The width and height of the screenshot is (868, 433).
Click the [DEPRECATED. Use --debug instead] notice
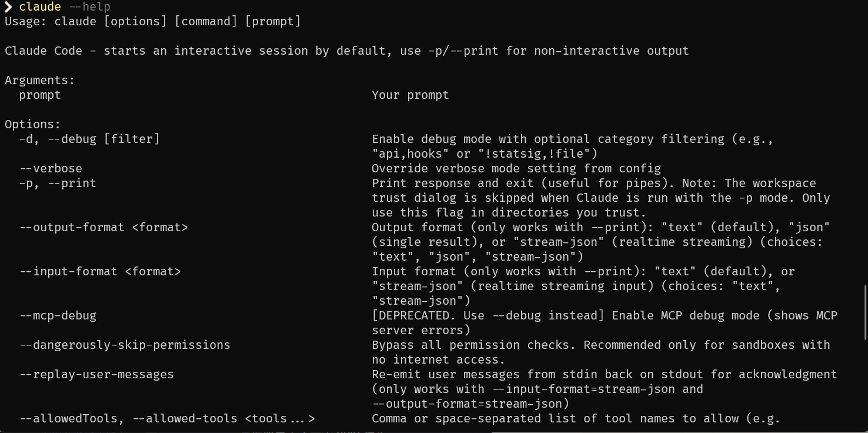488,316
